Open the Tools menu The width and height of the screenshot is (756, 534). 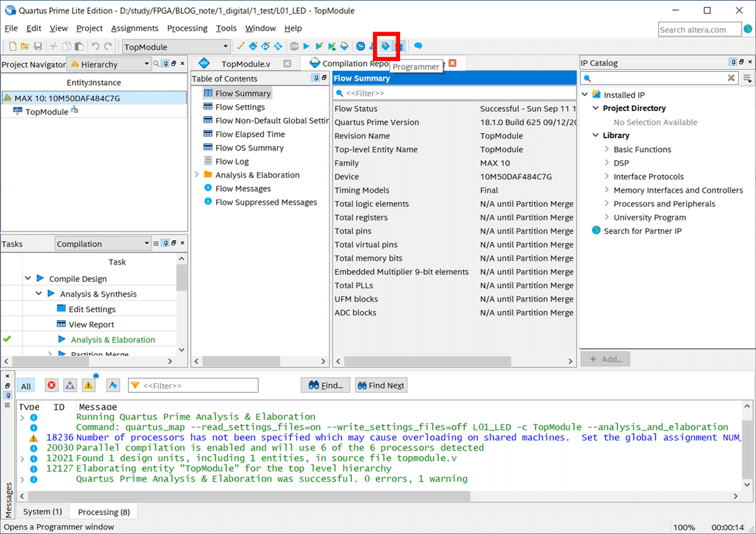coord(226,28)
